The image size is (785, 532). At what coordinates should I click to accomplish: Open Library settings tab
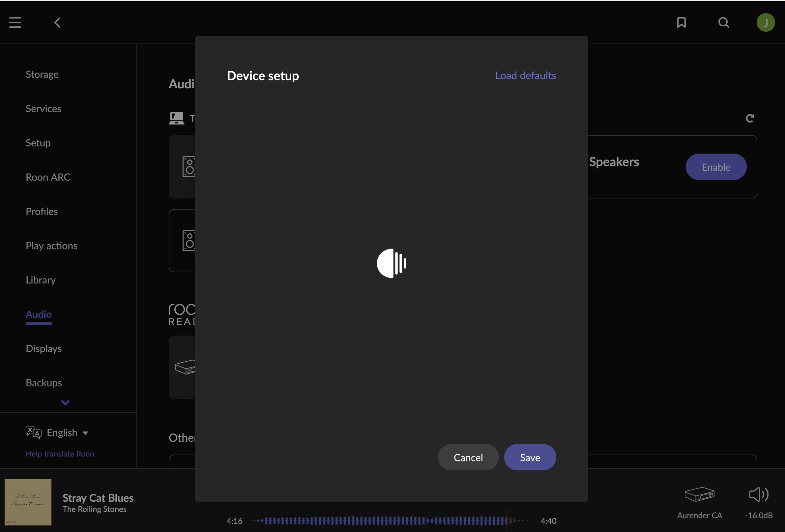tap(41, 280)
